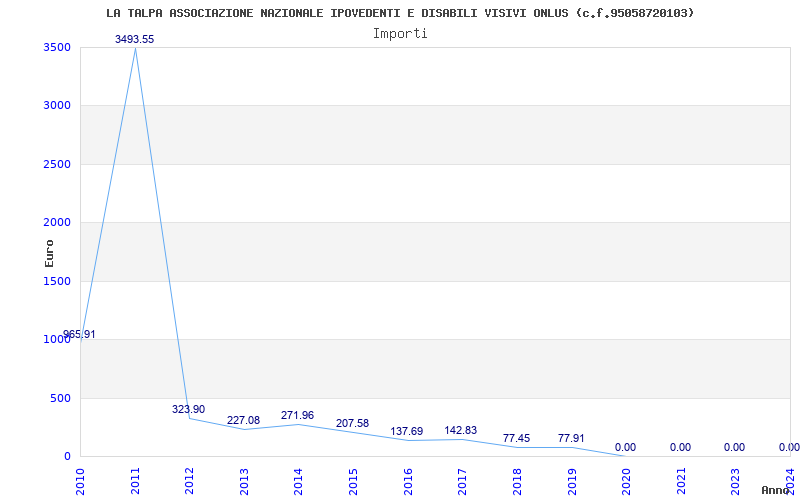Select the 'Euro' y-axis title
Viewport: 800px width, 500px height.
point(49,254)
